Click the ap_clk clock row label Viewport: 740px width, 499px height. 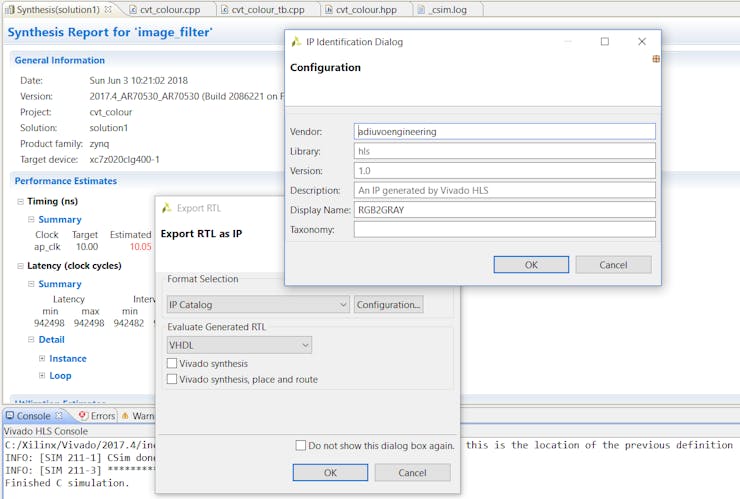pyautogui.click(x=47, y=246)
